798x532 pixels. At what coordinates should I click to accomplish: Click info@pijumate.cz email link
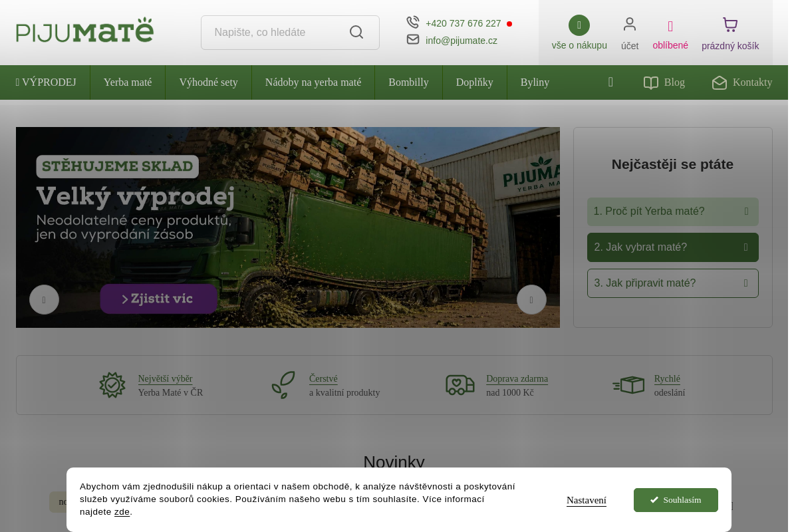click(462, 41)
